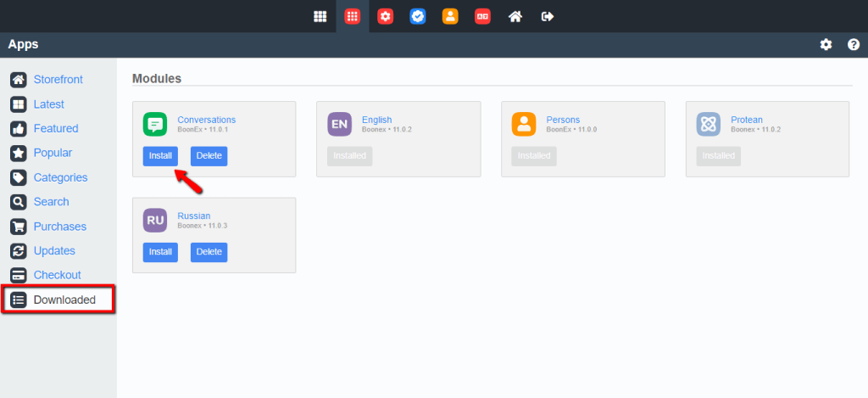Screen dimensions: 868x398
Task: Click the red Apps grid icon in top bar
Action: (x=353, y=16)
